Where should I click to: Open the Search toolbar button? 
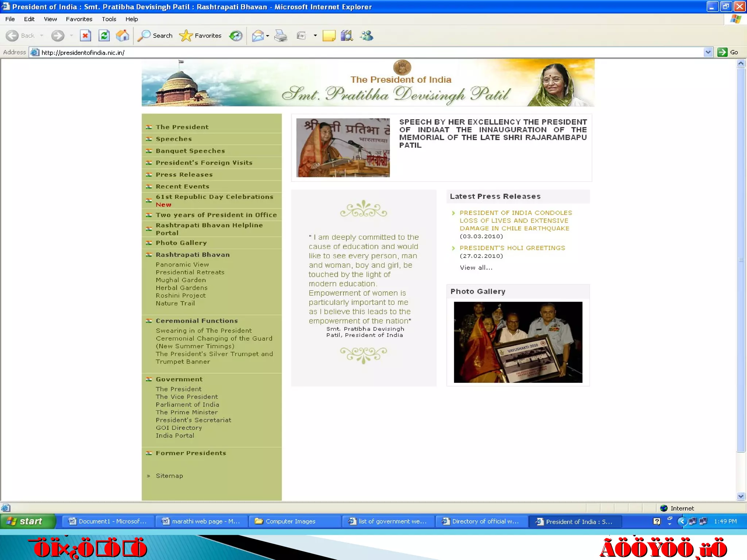(x=155, y=35)
